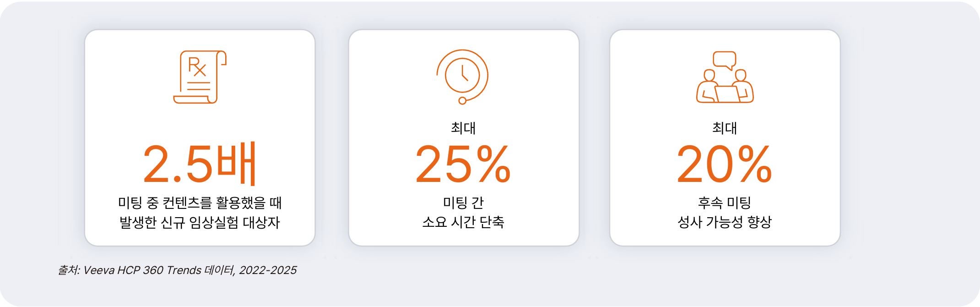Click the laptop between the two people
Image resolution: width=980 pixels, height=307 pixels.
(x=726, y=94)
